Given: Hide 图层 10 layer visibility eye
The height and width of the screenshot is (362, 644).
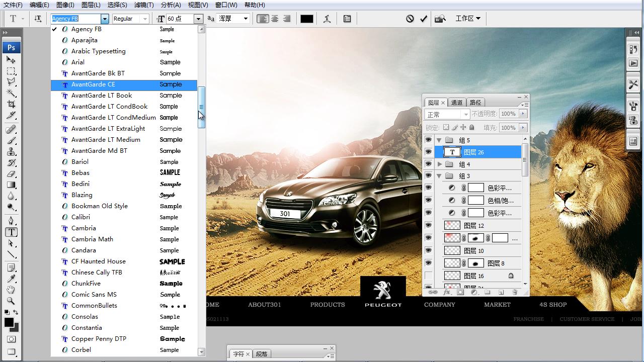Looking at the screenshot, I should pos(428,250).
